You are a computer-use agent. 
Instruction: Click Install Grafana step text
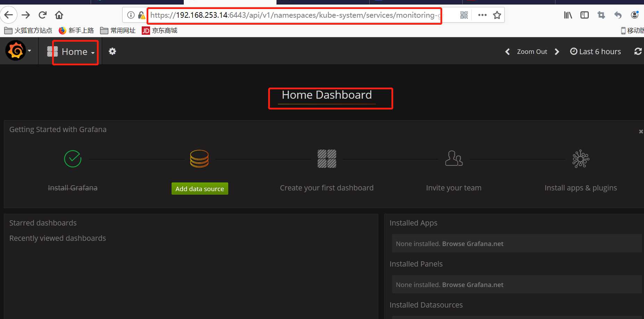(73, 188)
